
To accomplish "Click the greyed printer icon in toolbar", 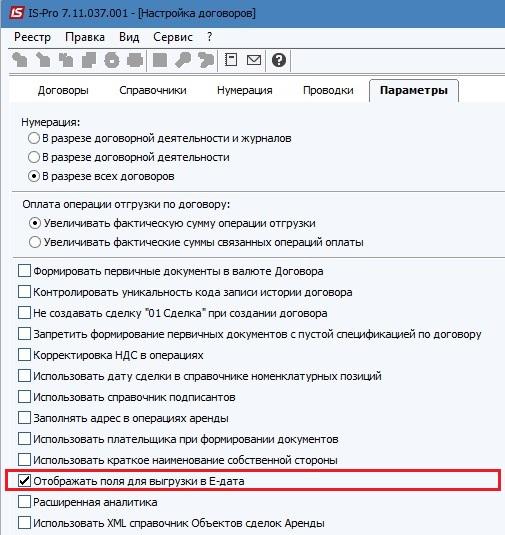I will (135, 60).
